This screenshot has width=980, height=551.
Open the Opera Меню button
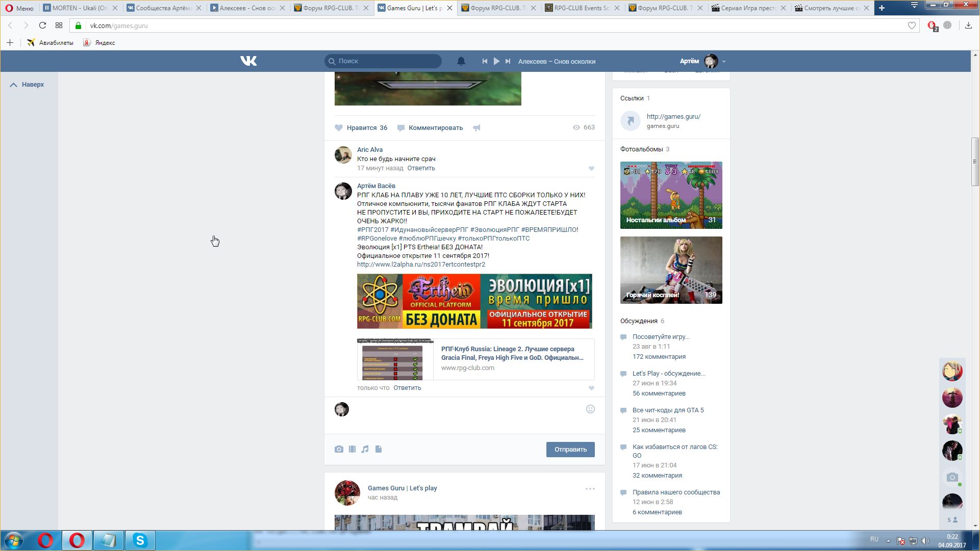point(19,8)
